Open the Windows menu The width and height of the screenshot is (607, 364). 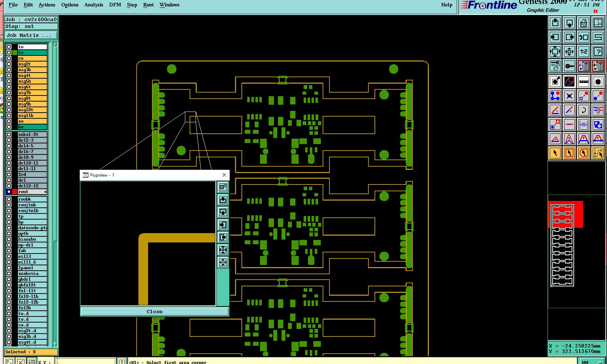click(x=170, y=5)
